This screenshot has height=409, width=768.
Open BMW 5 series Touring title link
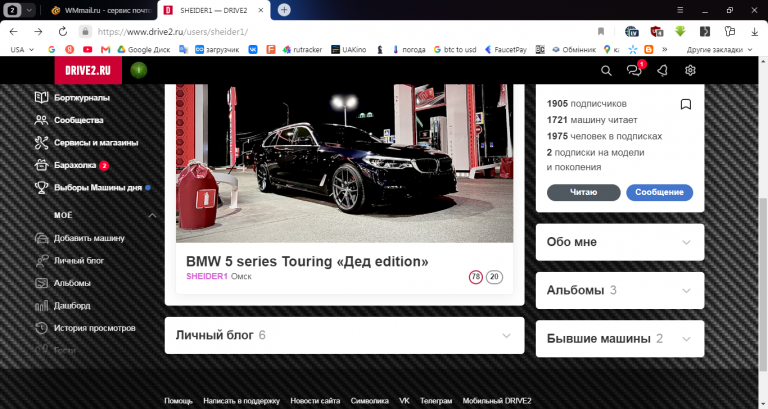point(307,262)
